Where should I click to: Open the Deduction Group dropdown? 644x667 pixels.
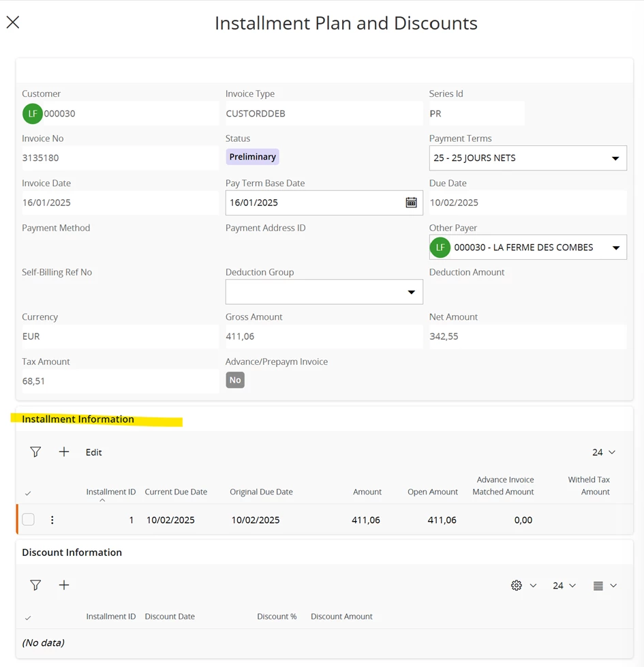[x=411, y=292]
